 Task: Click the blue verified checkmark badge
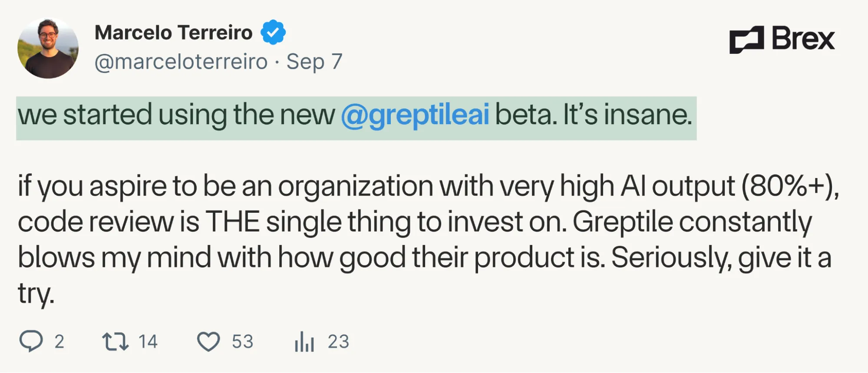pos(273,32)
